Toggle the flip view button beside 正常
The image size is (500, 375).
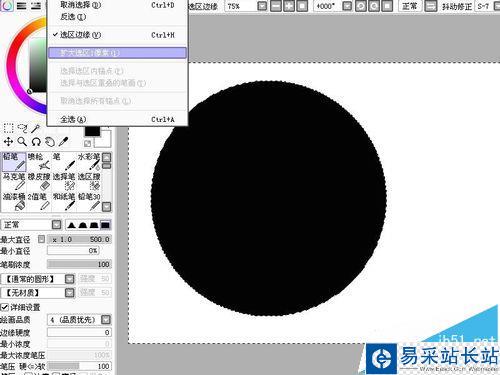pyautogui.click(x=431, y=6)
